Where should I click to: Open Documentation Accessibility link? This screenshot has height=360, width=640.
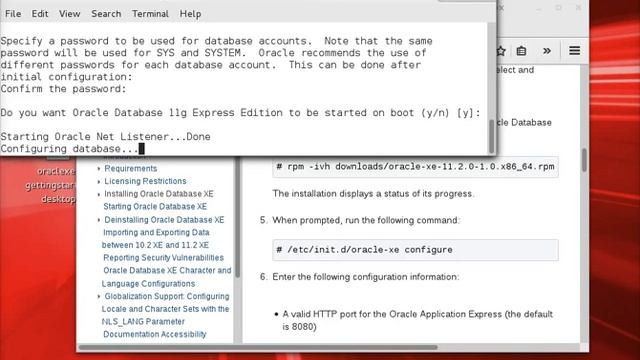point(155,334)
